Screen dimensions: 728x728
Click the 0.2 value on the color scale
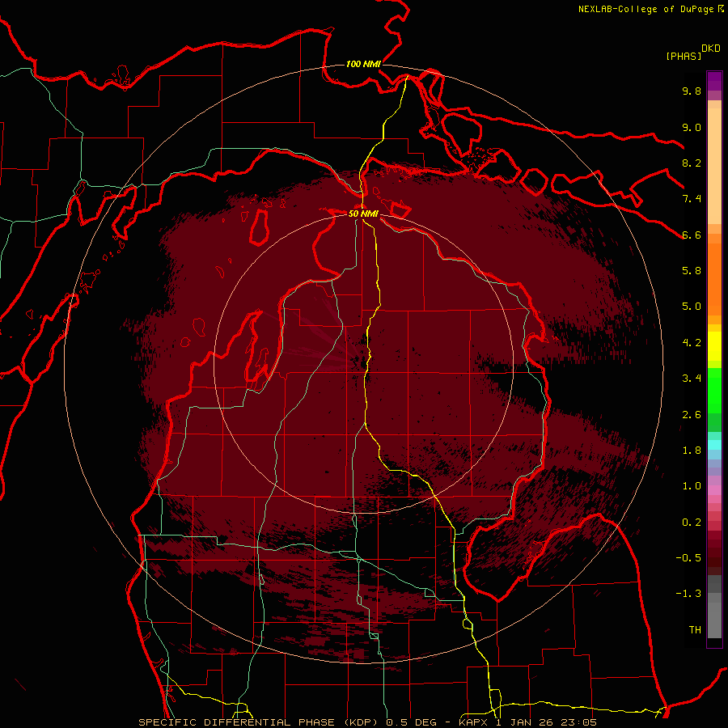(692, 523)
